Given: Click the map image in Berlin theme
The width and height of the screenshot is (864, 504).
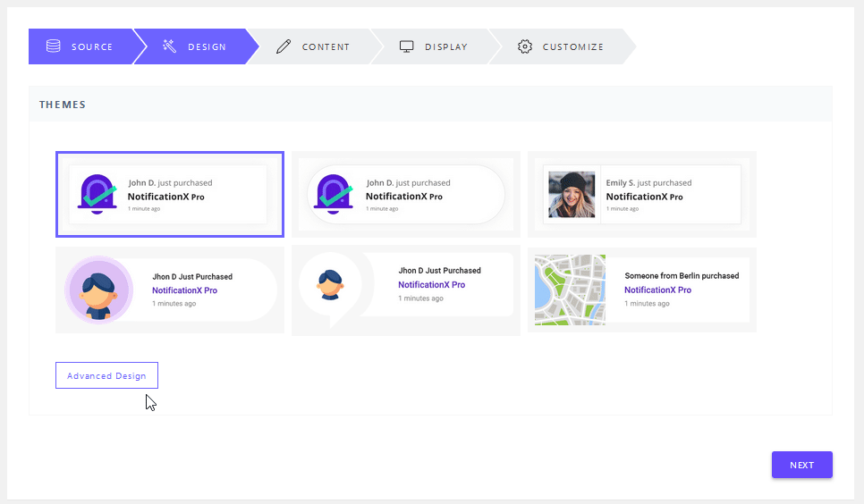Looking at the screenshot, I should (x=570, y=290).
